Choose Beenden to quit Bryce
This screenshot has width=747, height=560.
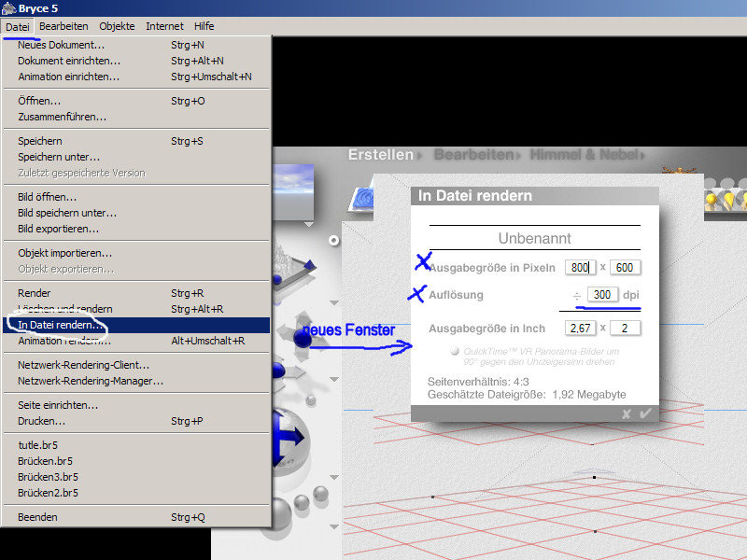point(136,517)
